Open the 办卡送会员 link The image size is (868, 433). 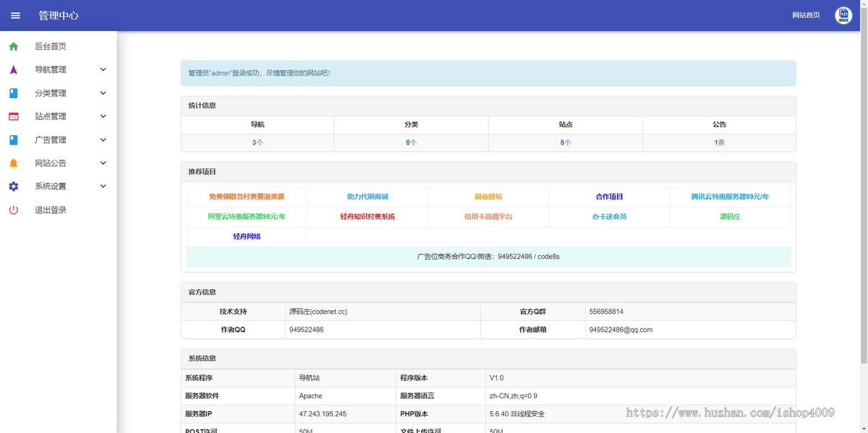609,217
